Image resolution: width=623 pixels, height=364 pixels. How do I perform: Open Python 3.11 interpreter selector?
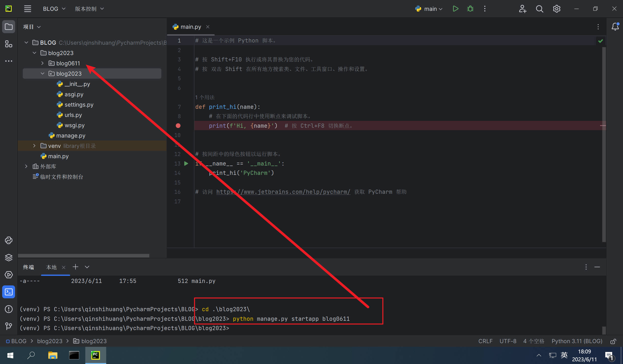tap(577, 341)
